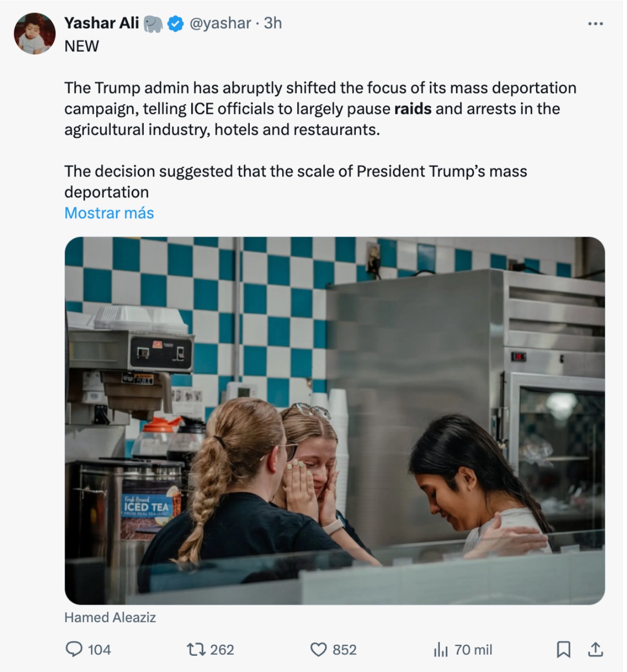627x672 pixels.
Task: Open the reply icon with 104 comments
Action: (x=74, y=649)
